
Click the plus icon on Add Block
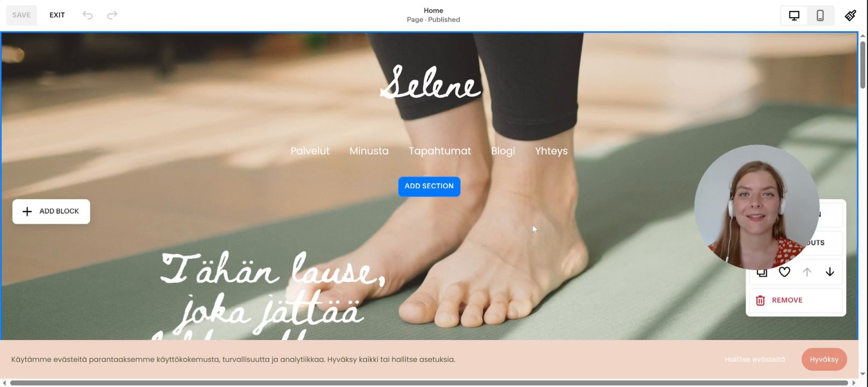[x=27, y=211]
